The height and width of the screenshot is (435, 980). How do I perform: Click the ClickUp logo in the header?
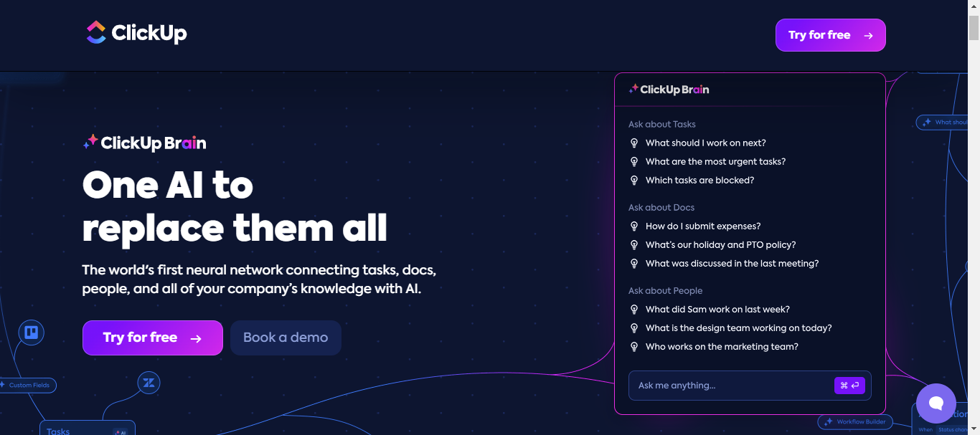136,33
